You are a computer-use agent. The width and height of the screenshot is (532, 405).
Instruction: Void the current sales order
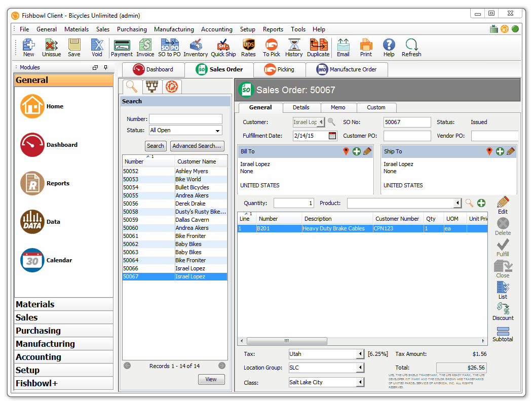click(x=97, y=48)
